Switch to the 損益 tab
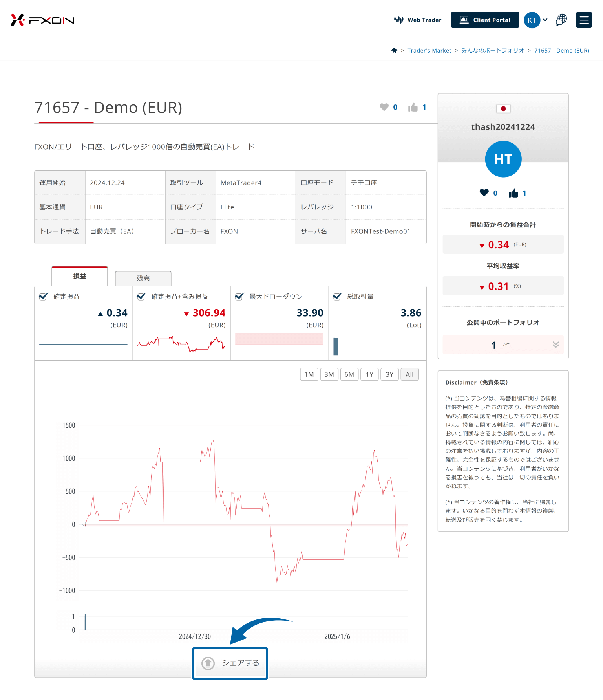 [80, 276]
